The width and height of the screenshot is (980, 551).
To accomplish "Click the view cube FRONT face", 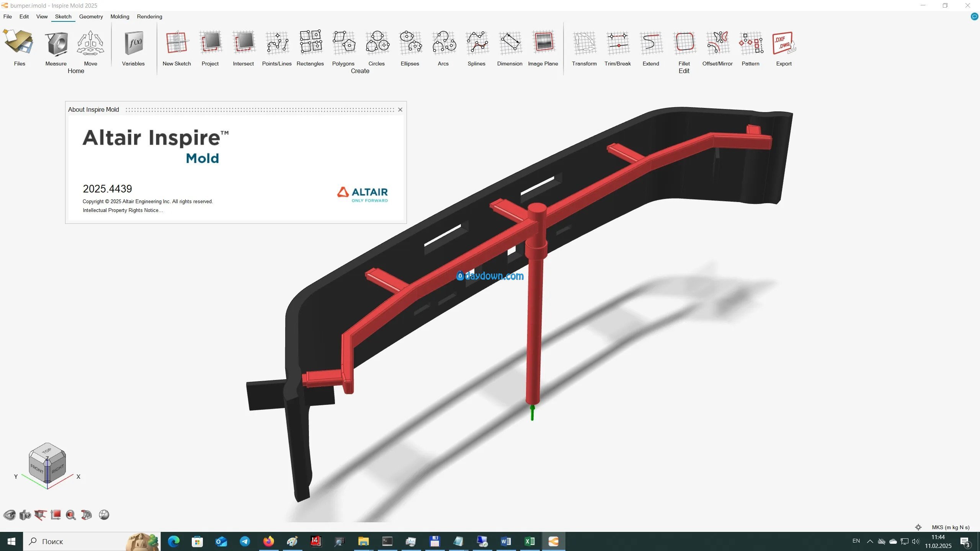I will (x=37, y=468).
